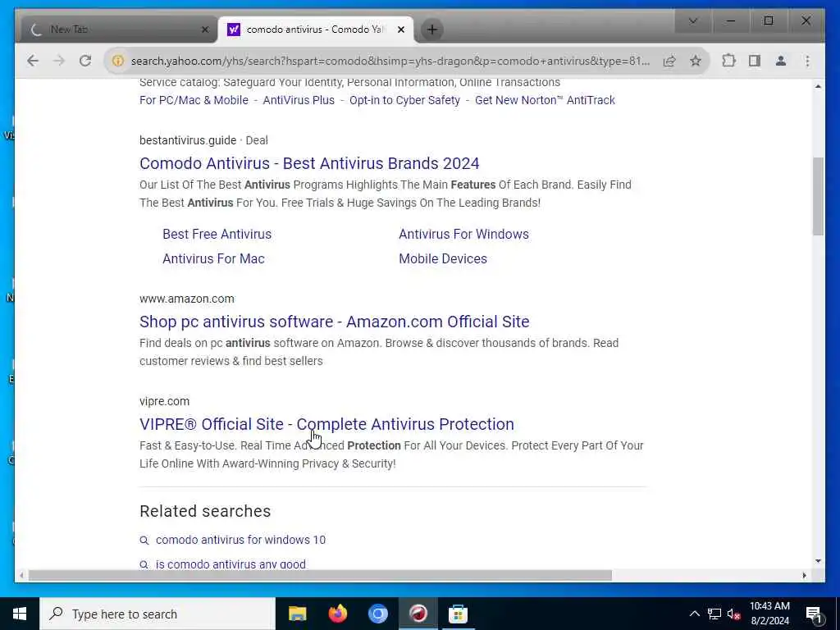This screenshot has height=630, width=840.
Task: Click the vertical scrollbar thumb
Action: coord(818,196)
